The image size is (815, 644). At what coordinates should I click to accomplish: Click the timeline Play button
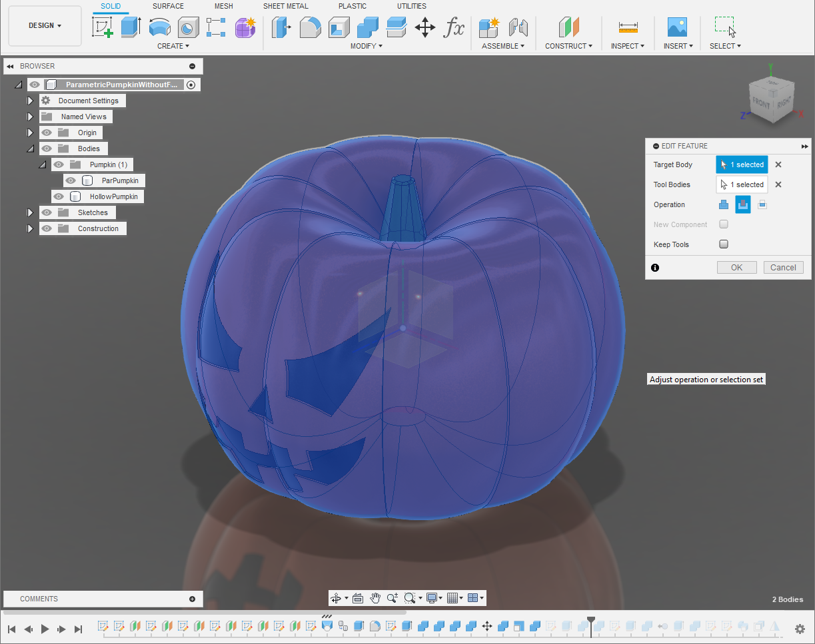45,629
